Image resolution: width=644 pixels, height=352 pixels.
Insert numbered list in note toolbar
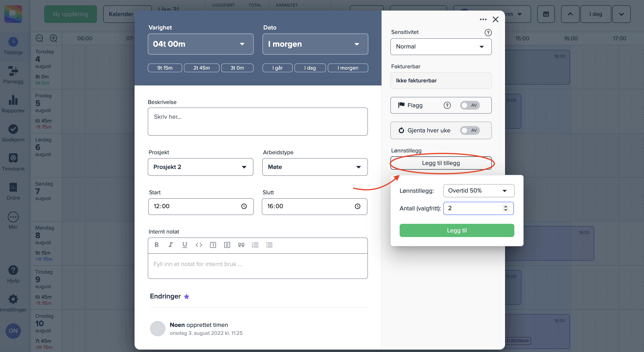click(255, 245)
